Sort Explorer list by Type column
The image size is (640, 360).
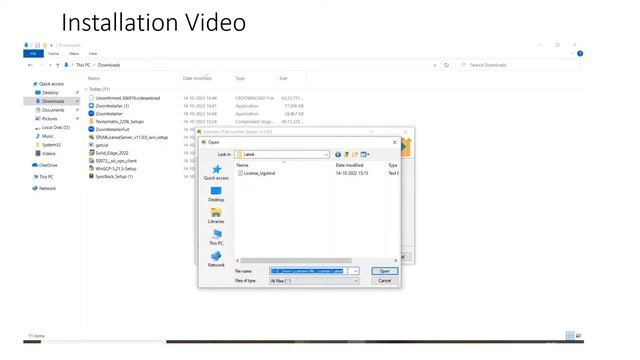240,78
